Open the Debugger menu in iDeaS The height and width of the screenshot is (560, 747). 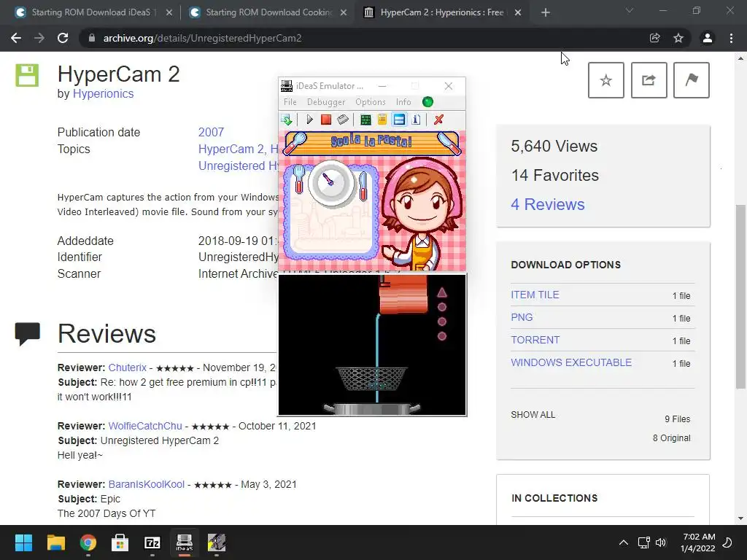pos(326,102)
